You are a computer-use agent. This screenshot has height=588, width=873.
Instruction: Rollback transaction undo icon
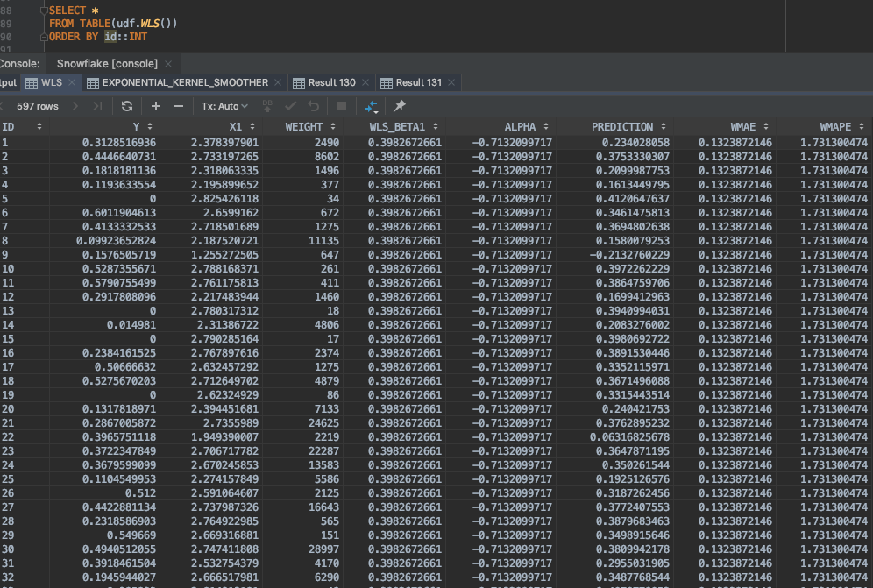[x=314, y=106]
